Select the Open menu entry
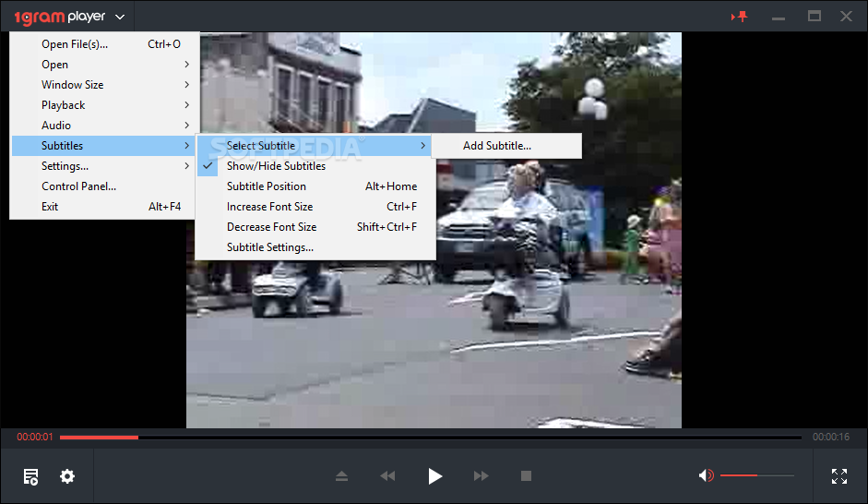Image resolution: width=868 pixels, height=504 pixels. pos(102,65)
